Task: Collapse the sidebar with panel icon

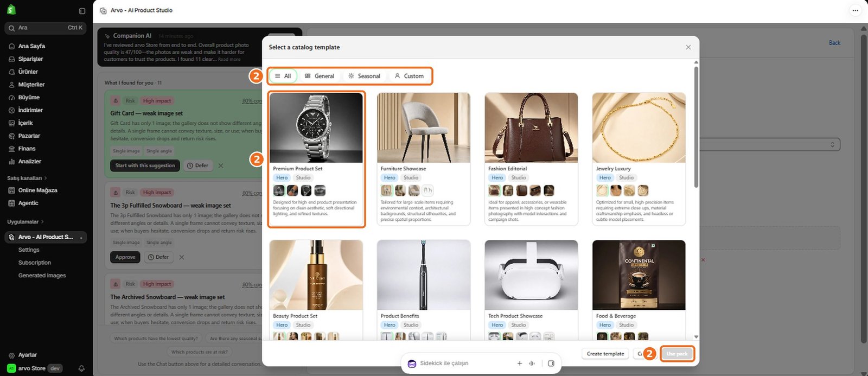Action: pos(82,11)
